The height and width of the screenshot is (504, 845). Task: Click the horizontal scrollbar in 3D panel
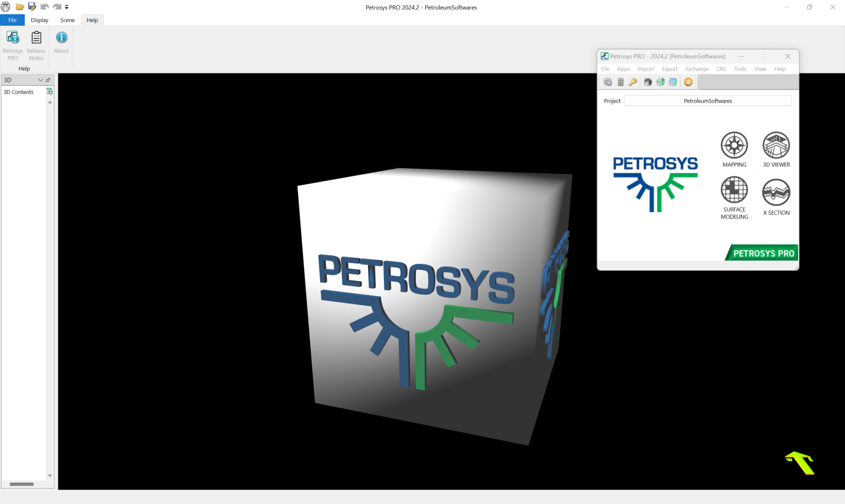tap(22, 484)
